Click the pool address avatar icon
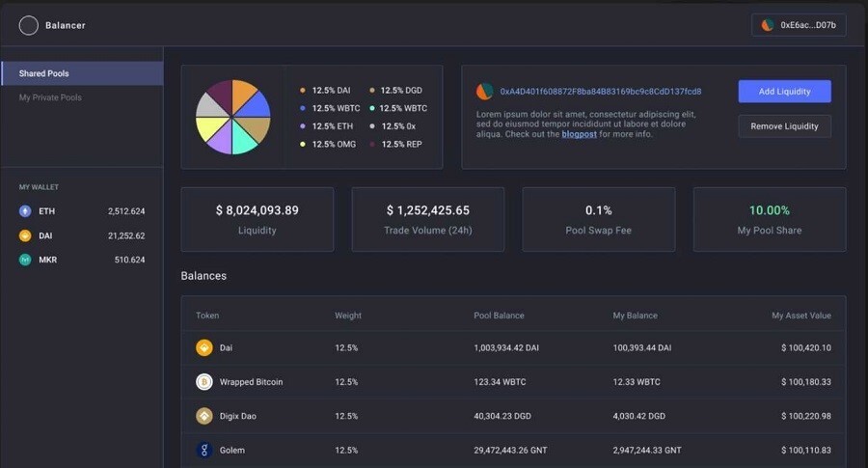Screen dimensions: 868x468 pos(484,92)
